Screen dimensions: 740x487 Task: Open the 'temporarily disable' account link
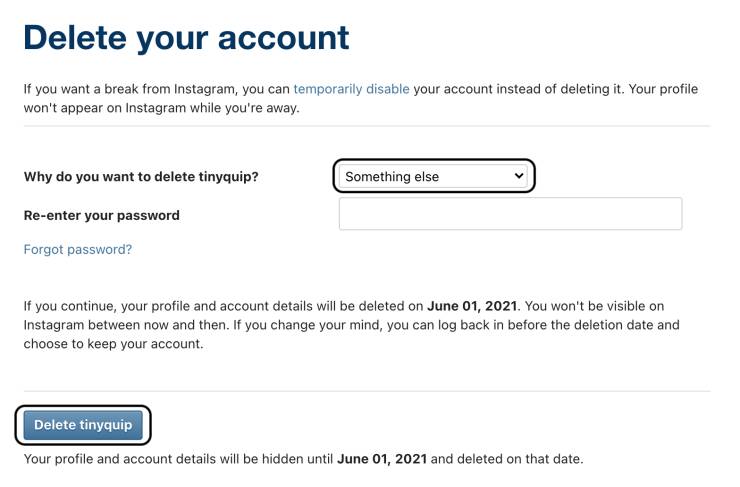351,89
